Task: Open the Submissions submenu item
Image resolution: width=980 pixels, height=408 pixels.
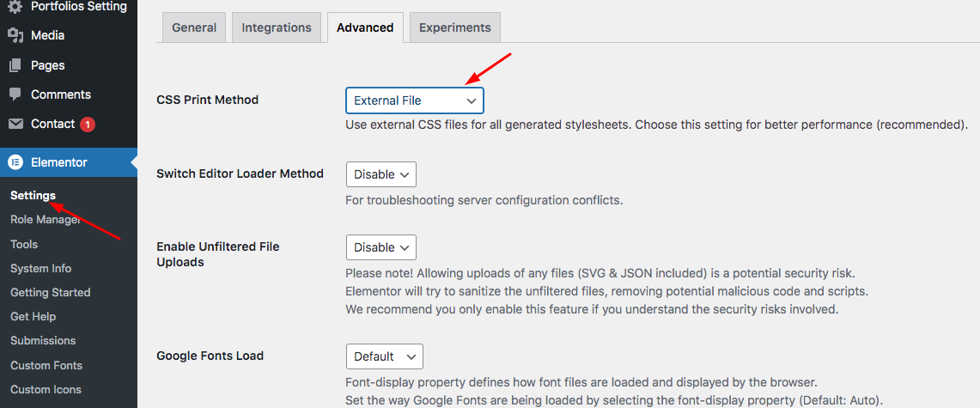Action: (x=43, y=341)
